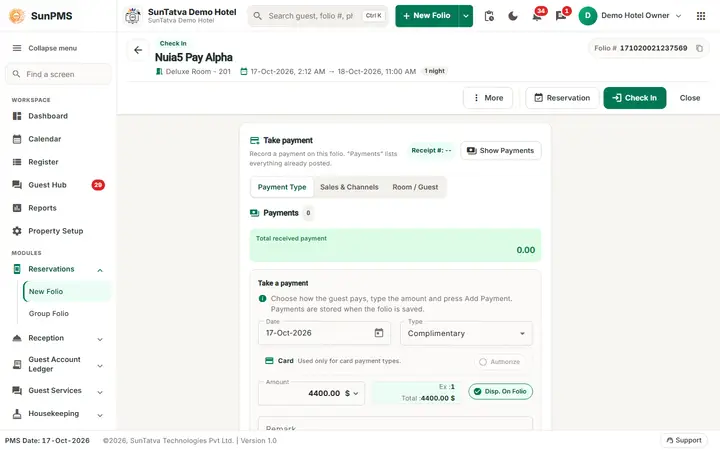
Task: Open Guest Hub in sidebar
Action: pyautogui.click(x=58, y=185)
